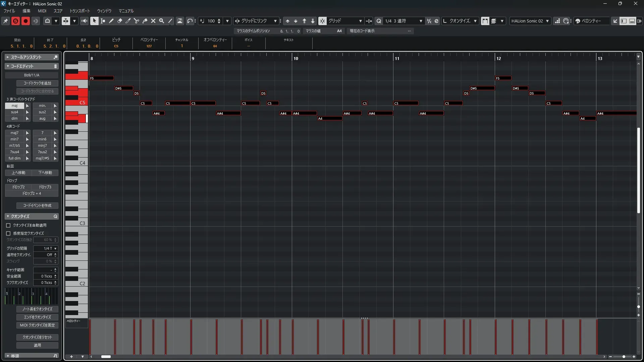Collapse the コードエディット section
The image size is (644, 362).
coord(8,66)
